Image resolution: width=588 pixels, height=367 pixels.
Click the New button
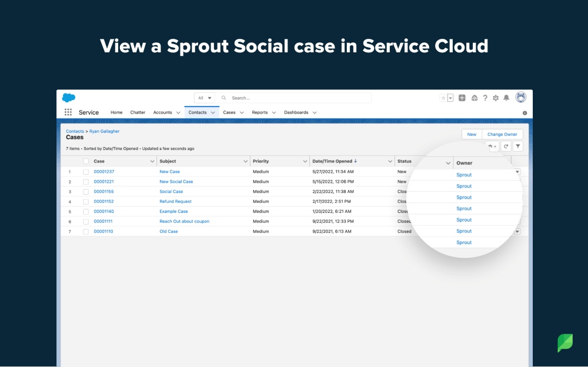tap(472, 134)
